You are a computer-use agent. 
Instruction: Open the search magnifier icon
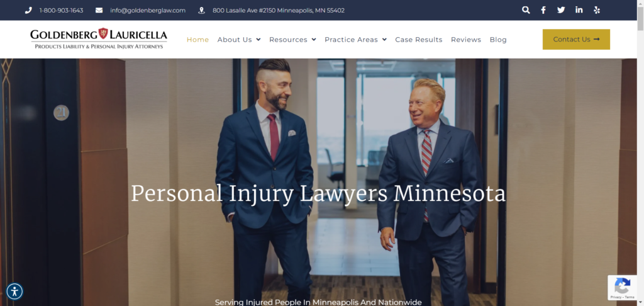(526, 10)
